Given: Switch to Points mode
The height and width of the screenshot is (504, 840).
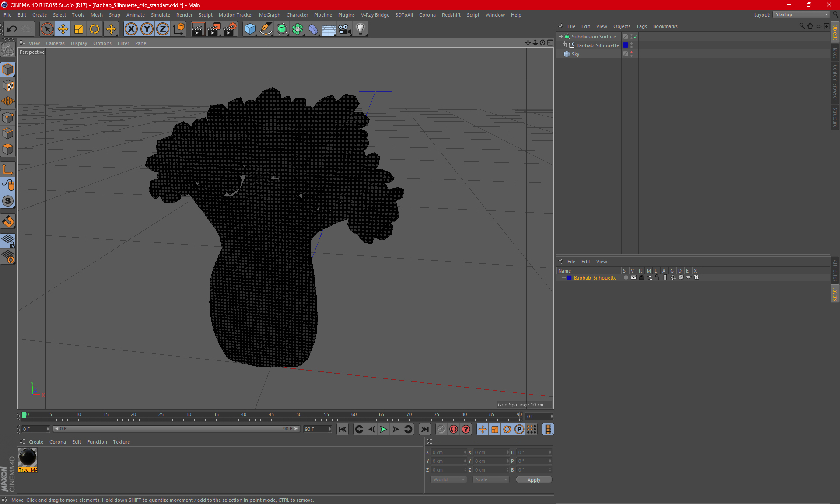Looking at the screenshot, I should 8,118.
